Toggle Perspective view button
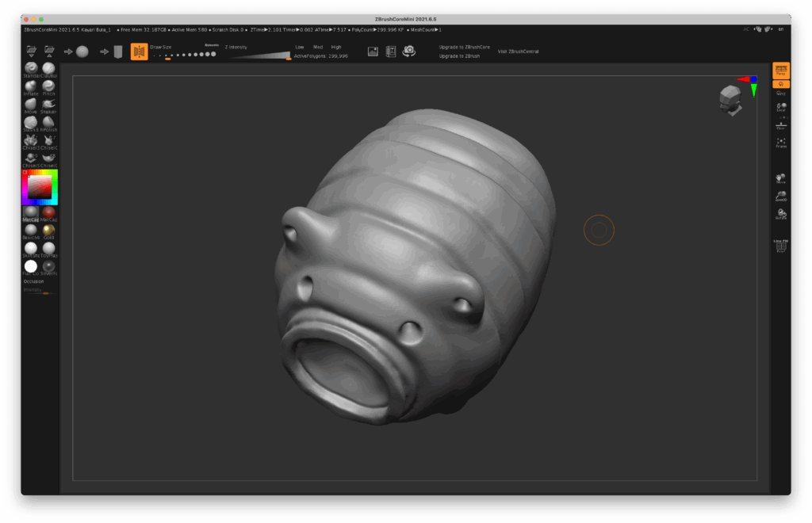 [x=781, y=71]
